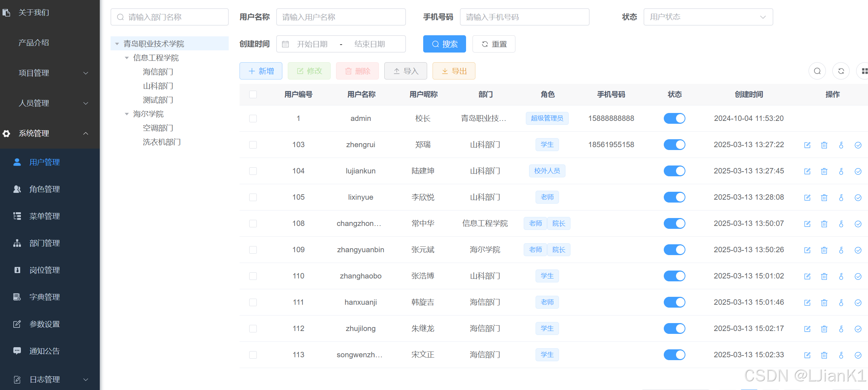Collapse 信息工程学院 tree node

pos(127,58)
